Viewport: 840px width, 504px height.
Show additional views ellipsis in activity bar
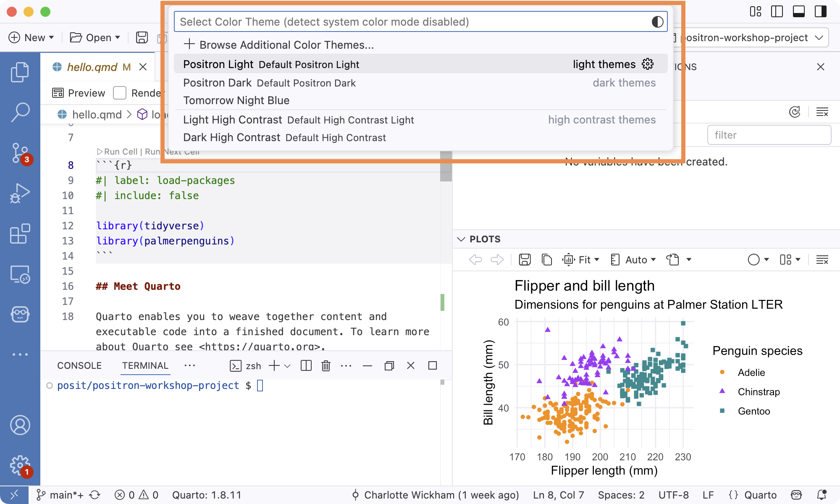(20, 354)
